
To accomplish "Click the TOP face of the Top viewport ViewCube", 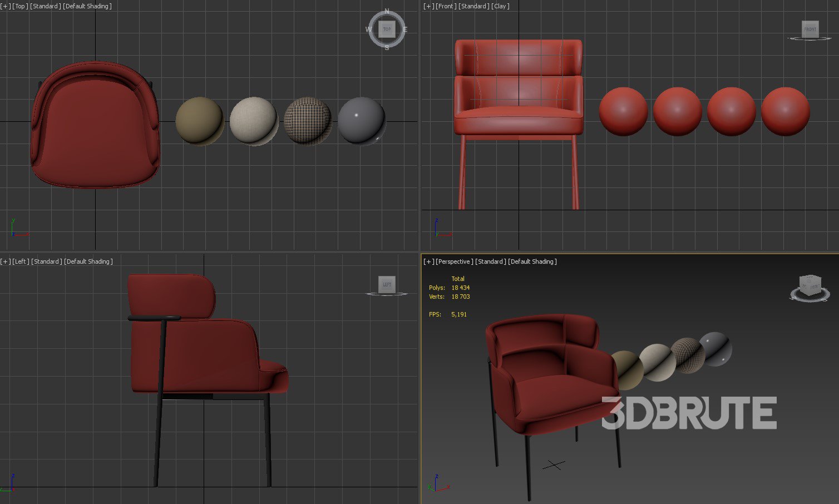I will click(387, 29).
